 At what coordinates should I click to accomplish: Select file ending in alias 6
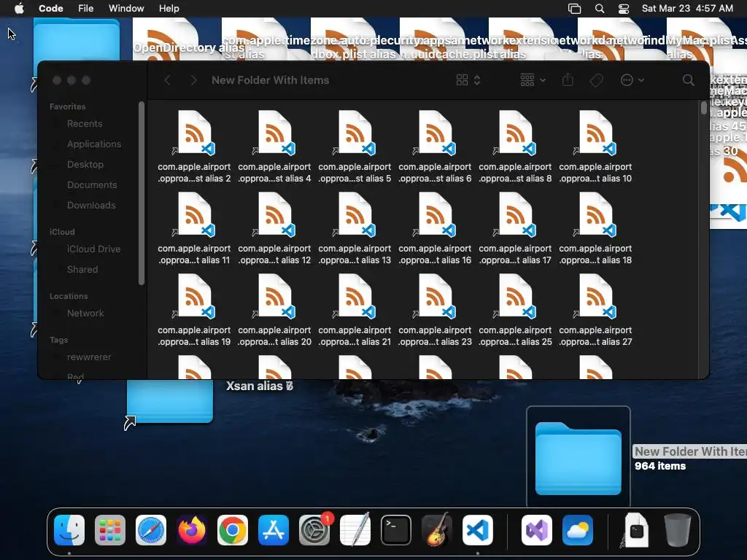click(435, 147)
